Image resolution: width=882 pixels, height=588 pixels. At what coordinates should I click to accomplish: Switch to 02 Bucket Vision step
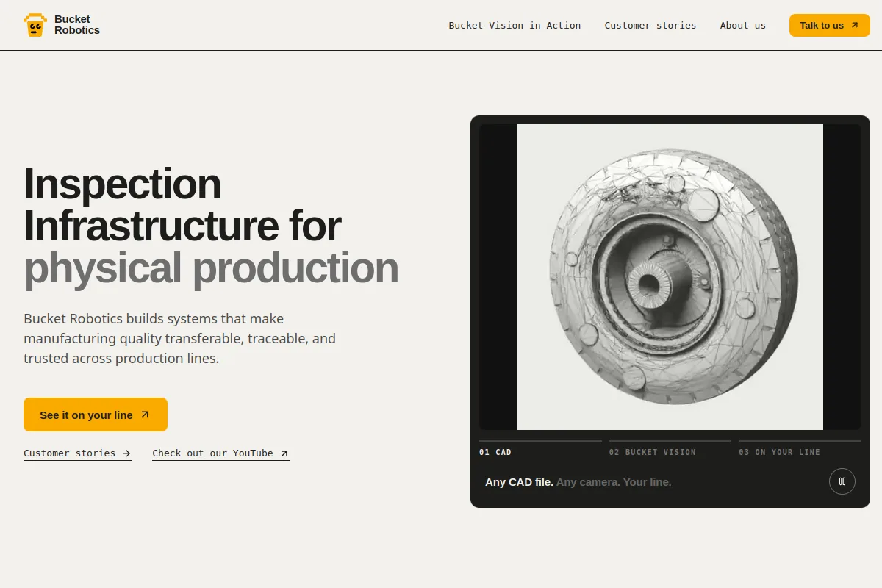point(670,448)
